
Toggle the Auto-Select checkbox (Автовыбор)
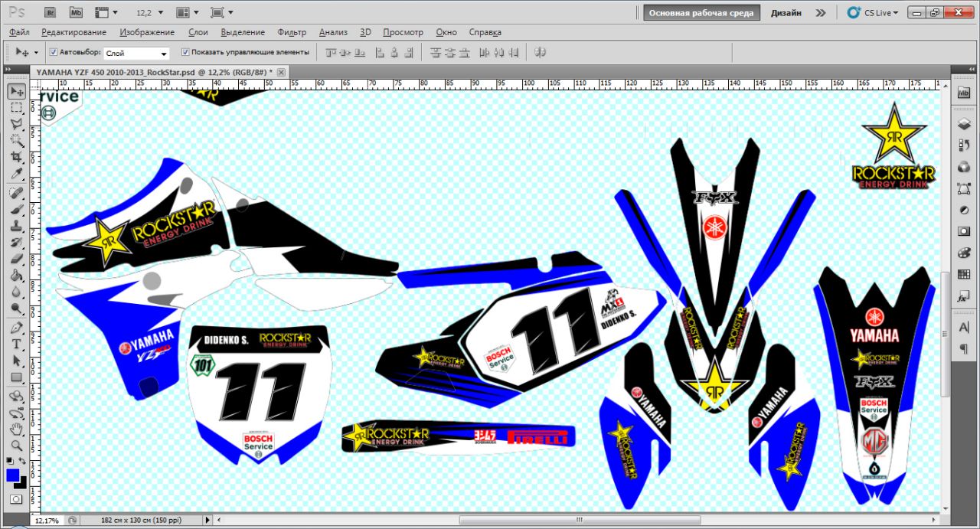pos(54,52)
